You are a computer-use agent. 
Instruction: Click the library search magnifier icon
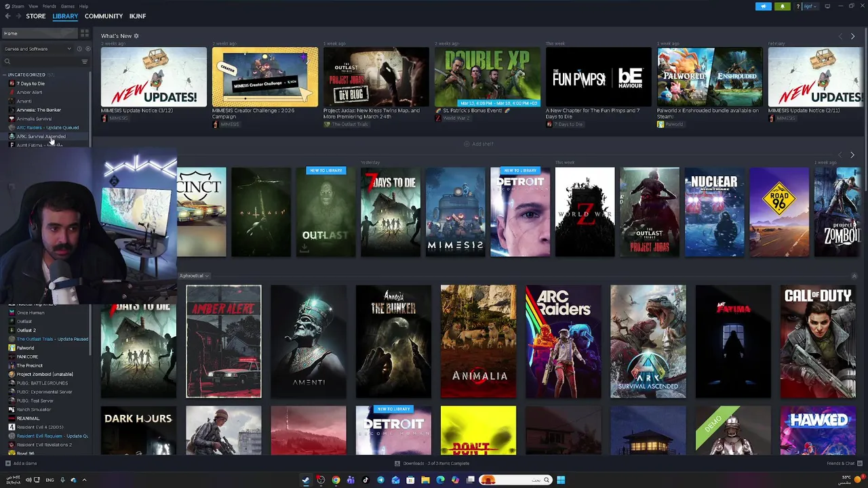(7, 62)
